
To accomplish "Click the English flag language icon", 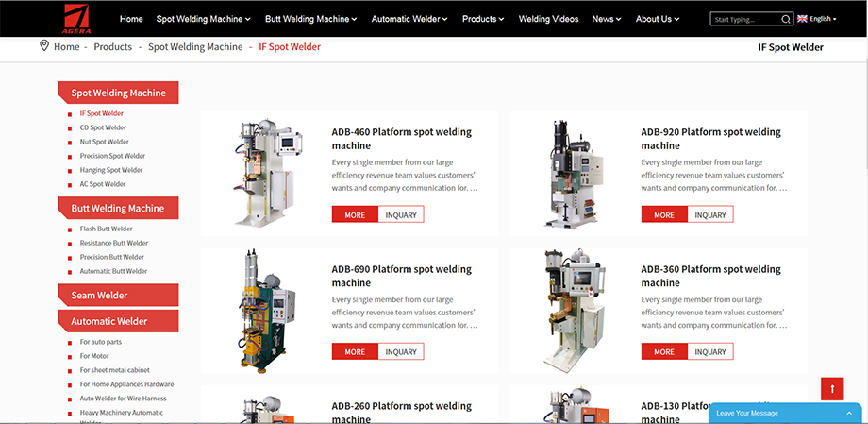I will click(802, 19).
